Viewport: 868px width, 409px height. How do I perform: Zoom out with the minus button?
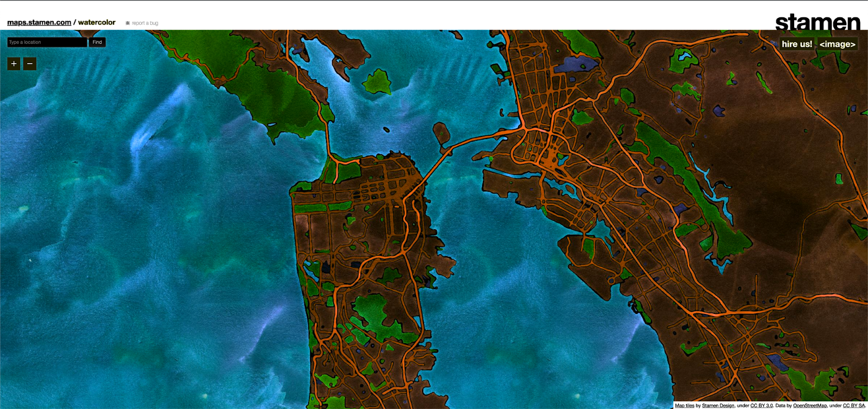30,64
